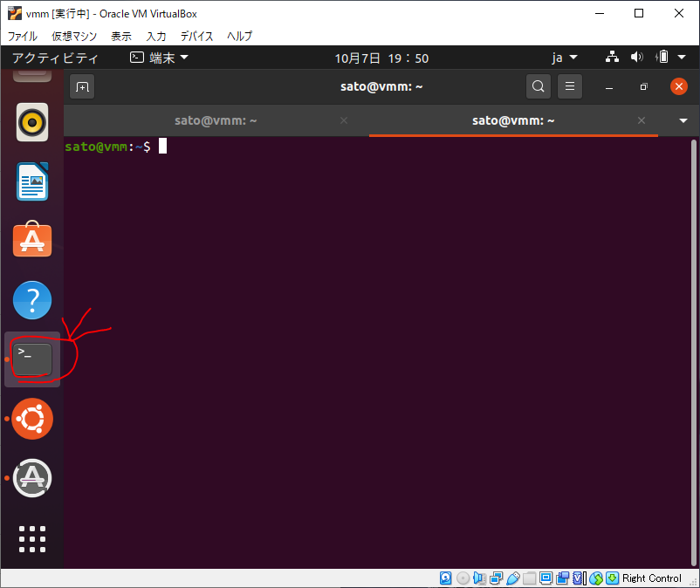Minimize the Ubuntu terminal window
Screen dimensions: 700x588
click(x=609, y=87)
